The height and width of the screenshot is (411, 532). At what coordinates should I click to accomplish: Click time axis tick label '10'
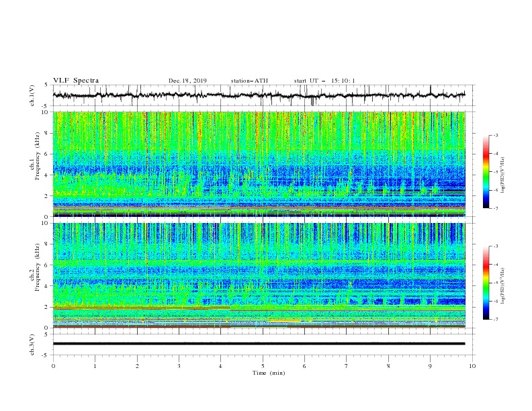[x=472, y=366]
